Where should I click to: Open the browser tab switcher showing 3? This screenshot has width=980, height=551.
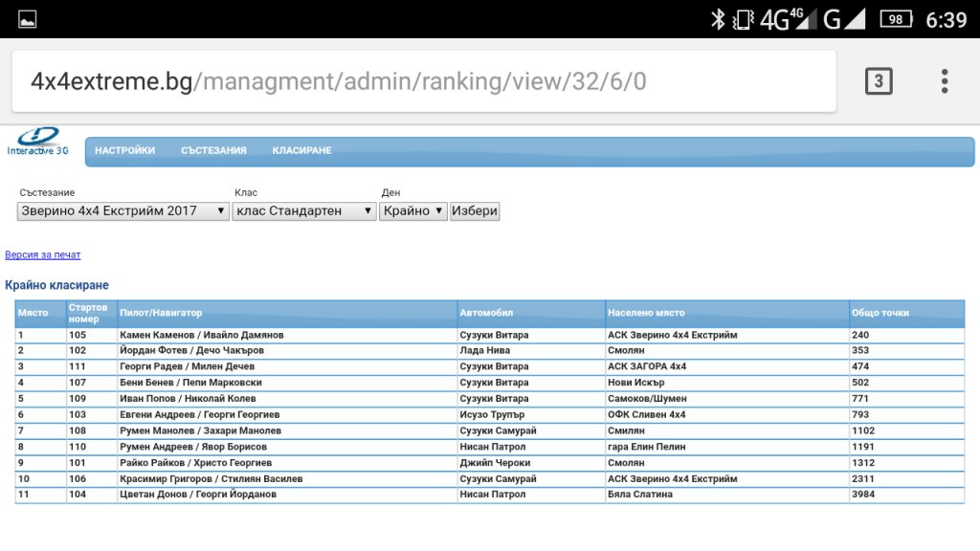pyautogui.click(x=878, y=81)
